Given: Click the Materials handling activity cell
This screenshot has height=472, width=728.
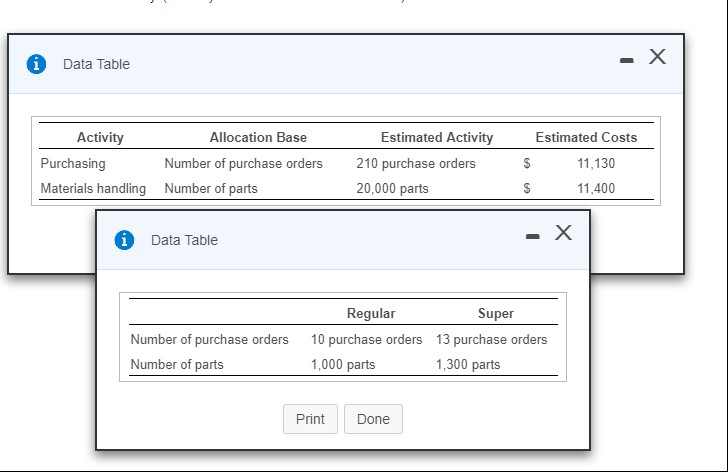Looking at the screenshot, I should 93,188.
